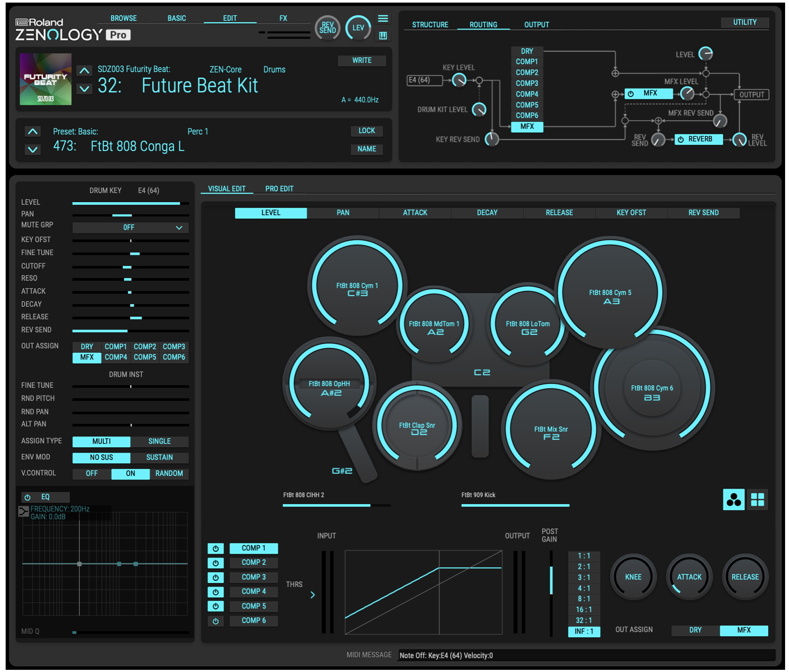The height and width of the screenshot is (672, 789).
Task: Click the WRITE button
Action: click(x=362, y=60)
